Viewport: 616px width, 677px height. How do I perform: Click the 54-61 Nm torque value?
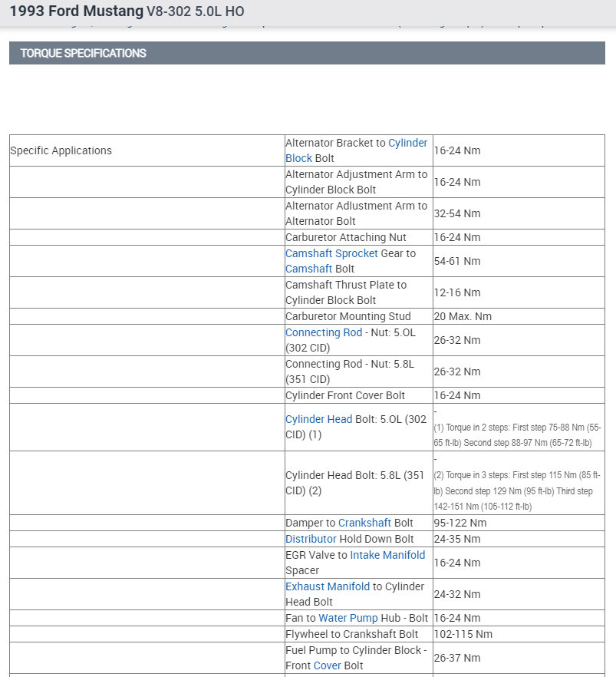click(x=457, y=261)
